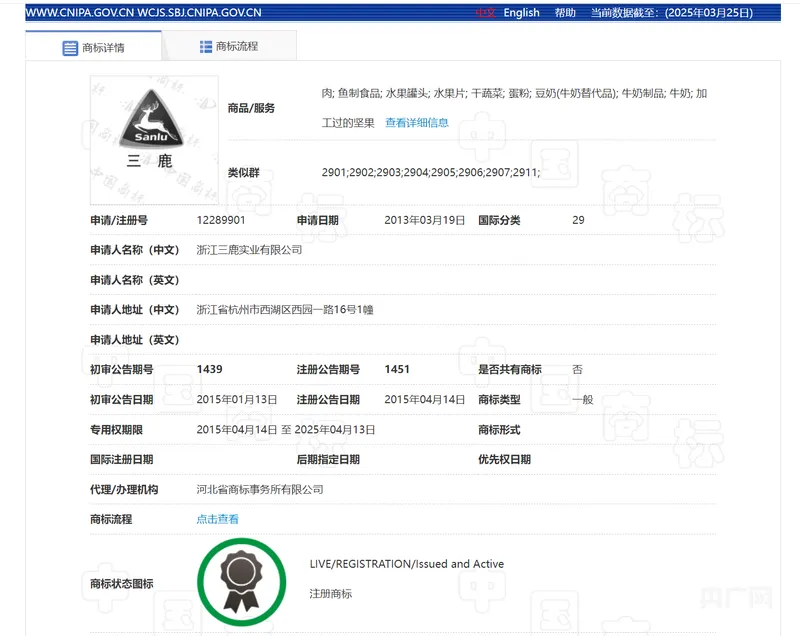Click the 商标状态图标 label

tap(121, 584)
